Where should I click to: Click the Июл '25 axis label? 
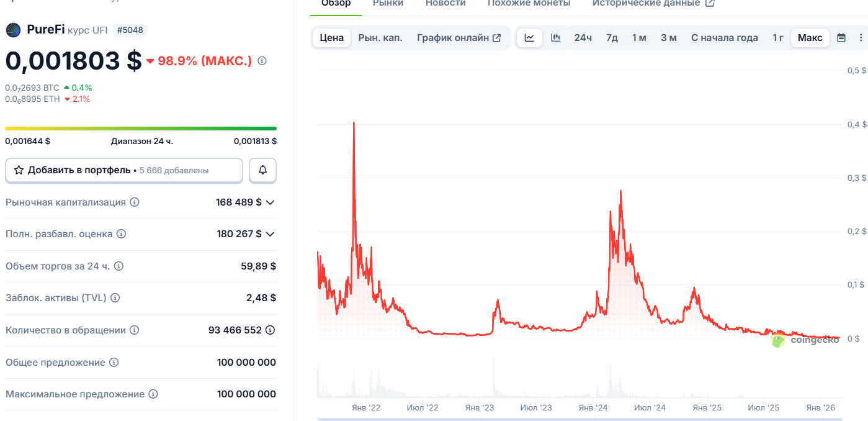(x=764, y=408)
